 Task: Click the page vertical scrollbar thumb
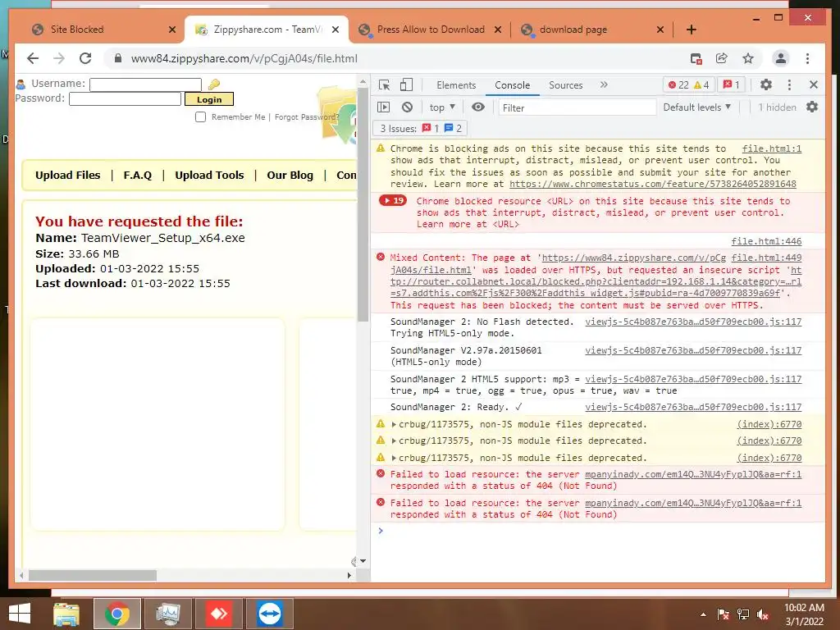point(363,205)
